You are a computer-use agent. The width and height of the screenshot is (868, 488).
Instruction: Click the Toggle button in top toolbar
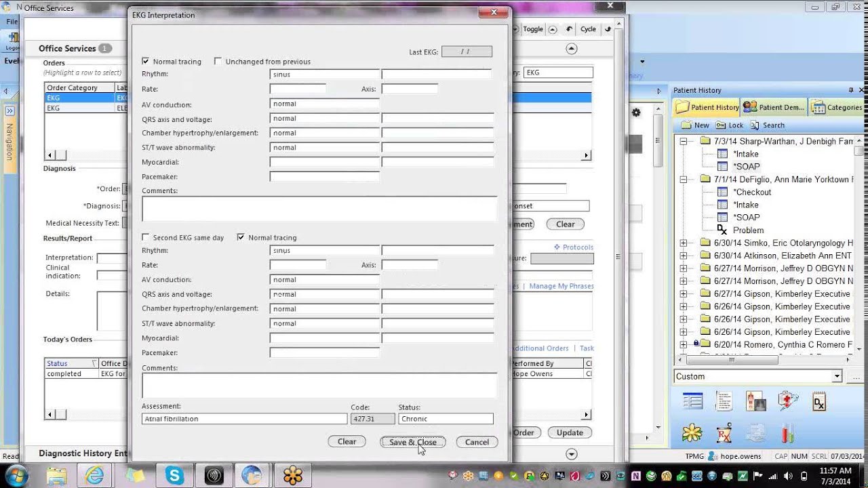point(533,29)
